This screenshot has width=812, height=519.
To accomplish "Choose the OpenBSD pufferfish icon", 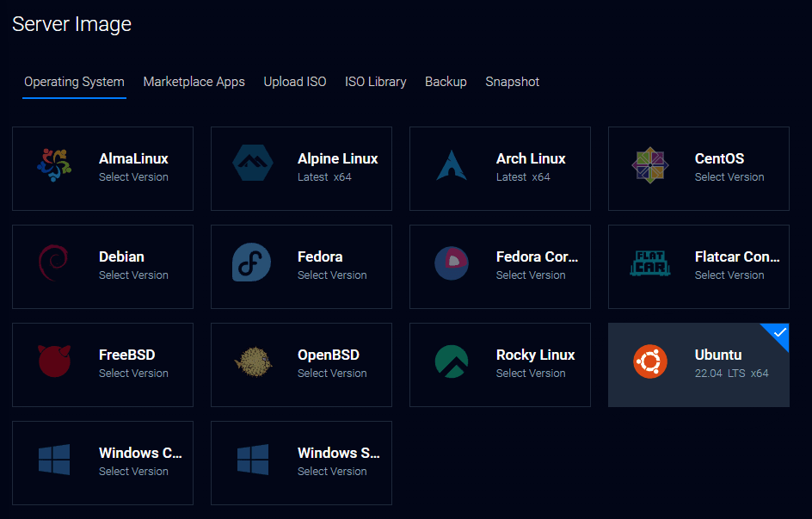I will (252, 361).
